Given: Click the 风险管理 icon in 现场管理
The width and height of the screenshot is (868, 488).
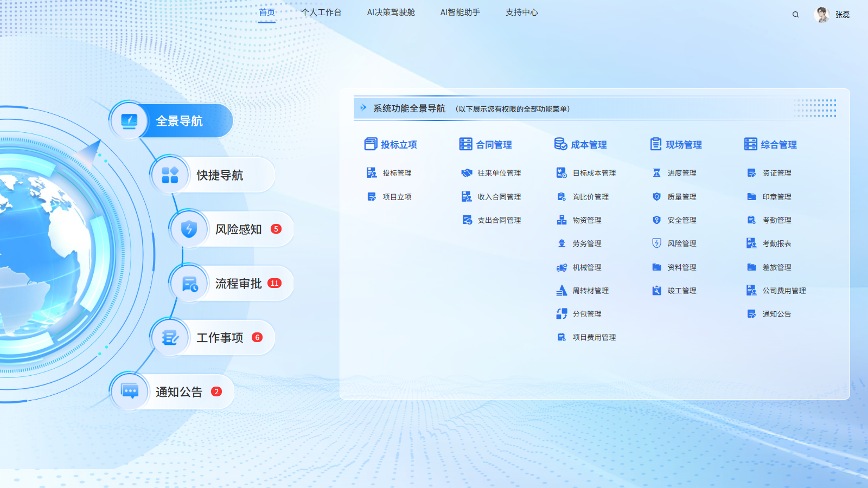Looking at the screenshot, I should 656,243.
